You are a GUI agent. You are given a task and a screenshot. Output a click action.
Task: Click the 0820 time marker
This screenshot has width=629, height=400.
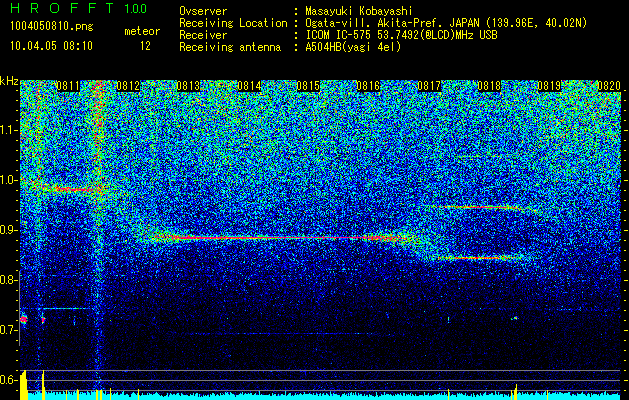(609, 86)
